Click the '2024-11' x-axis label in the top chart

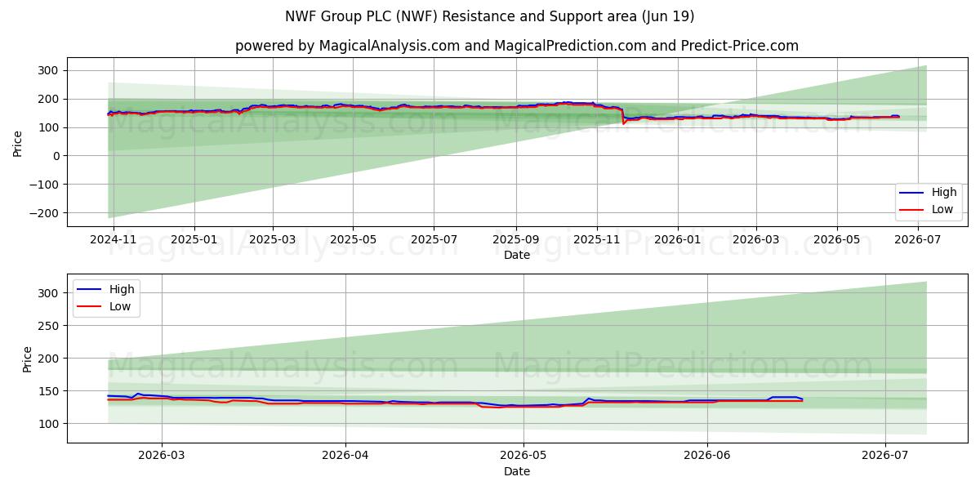tap(114, 240)
